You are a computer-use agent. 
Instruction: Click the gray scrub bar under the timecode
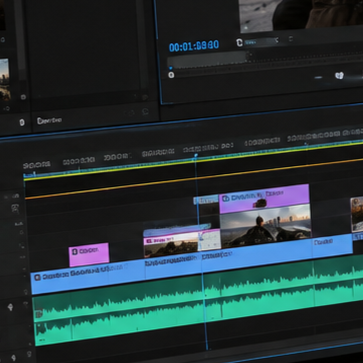coord(208,60)
